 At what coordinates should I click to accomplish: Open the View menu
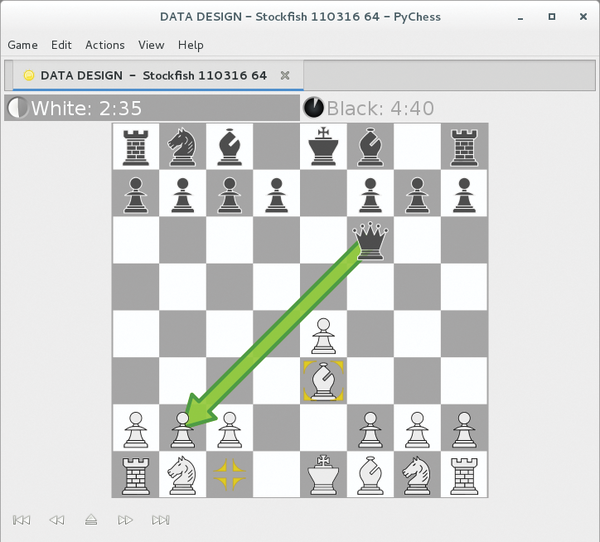point(151,45)
